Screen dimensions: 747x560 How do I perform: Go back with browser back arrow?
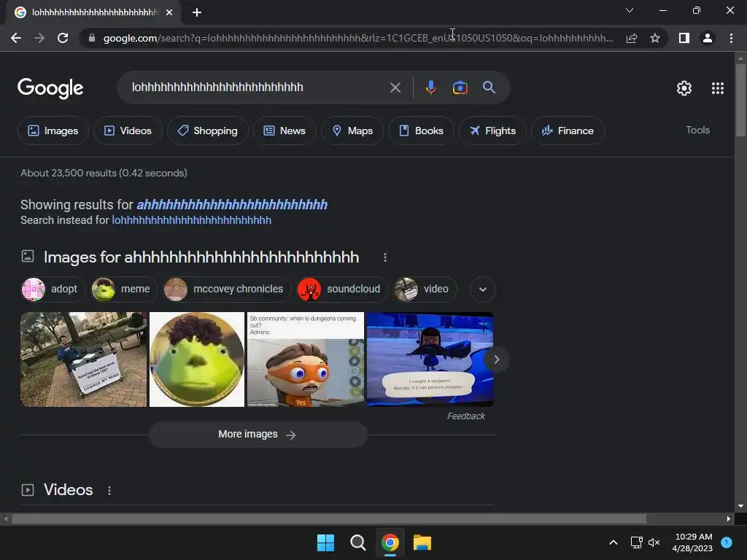[x=16, y=38]
